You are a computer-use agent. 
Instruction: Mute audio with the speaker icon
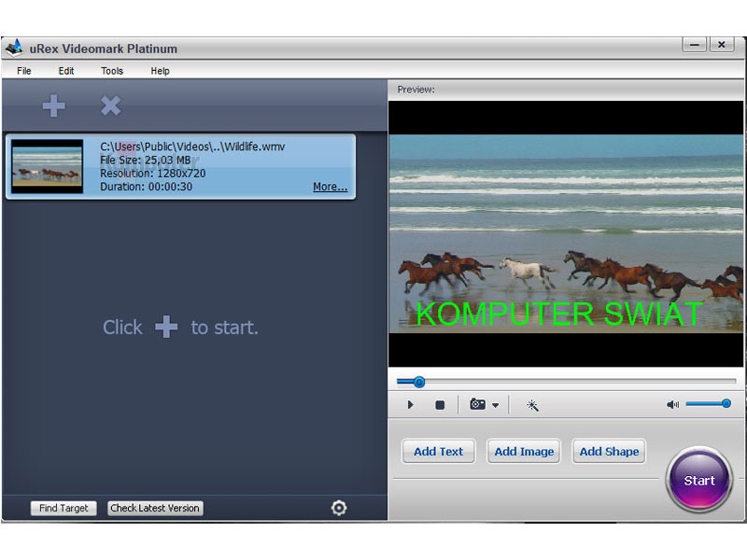click(672, 404)
